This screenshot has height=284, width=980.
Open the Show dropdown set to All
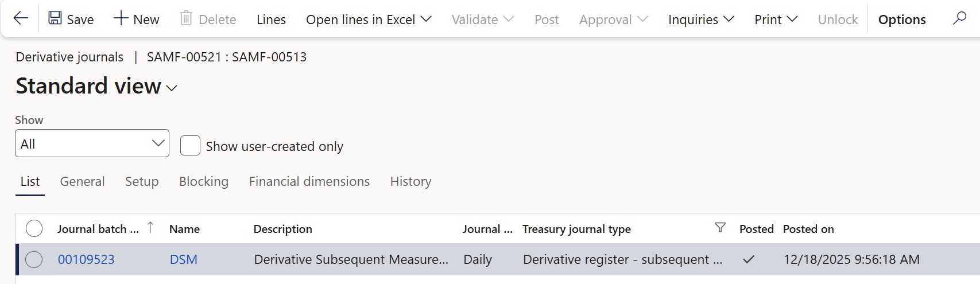(x=92, y=143)
